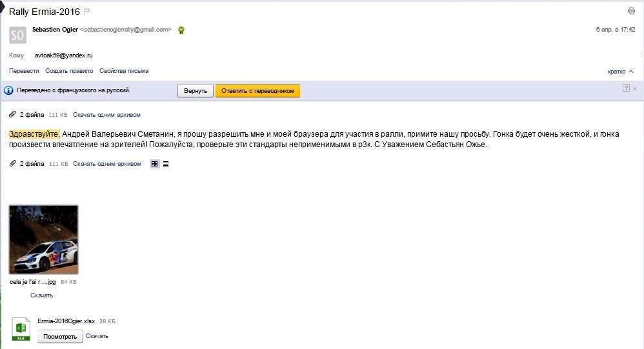Close the translation notification bar
This screenshot has width=644, height=349.
click(x=635, y=88)
